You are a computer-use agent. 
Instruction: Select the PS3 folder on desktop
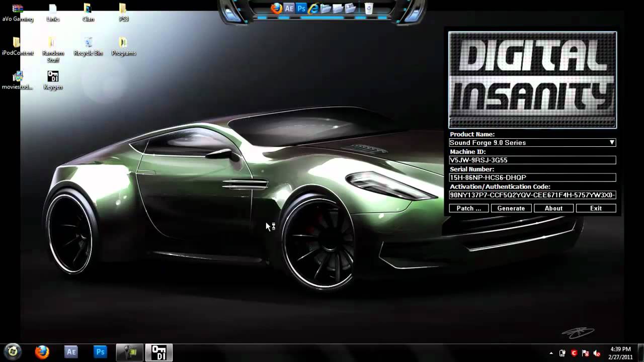pos(123,13)
